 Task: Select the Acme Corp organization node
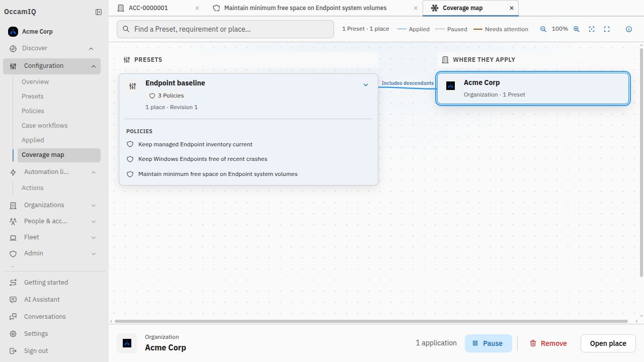pos(533,88)
